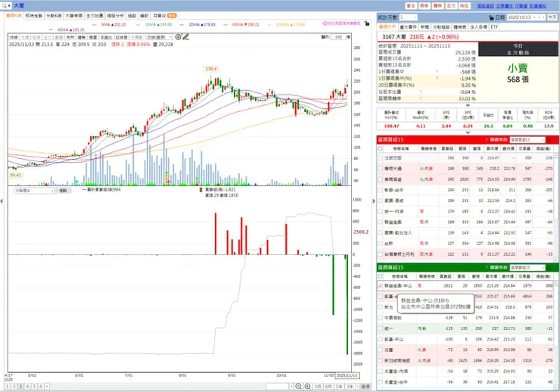Step date forward with last small arrow
This screenshot has width=560, height=392.
click(543, 17)
